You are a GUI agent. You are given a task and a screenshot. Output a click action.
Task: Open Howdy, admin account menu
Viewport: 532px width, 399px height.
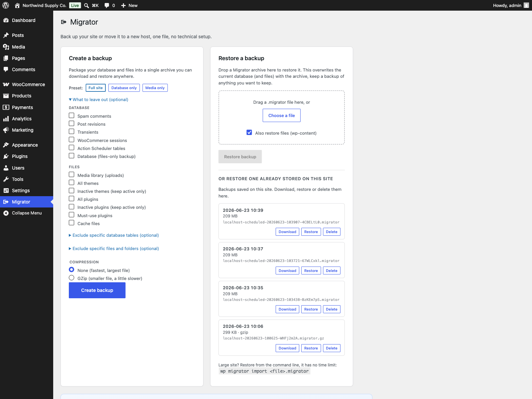(511, 5)
